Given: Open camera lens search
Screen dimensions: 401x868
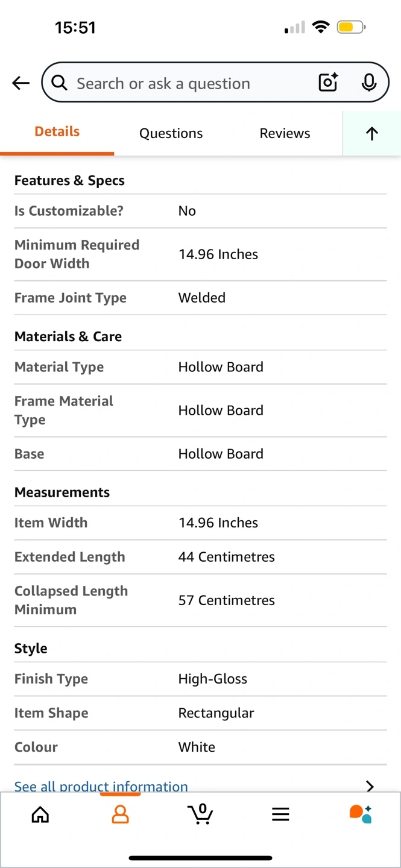Looking at the screenshot, I should point(328,83).
